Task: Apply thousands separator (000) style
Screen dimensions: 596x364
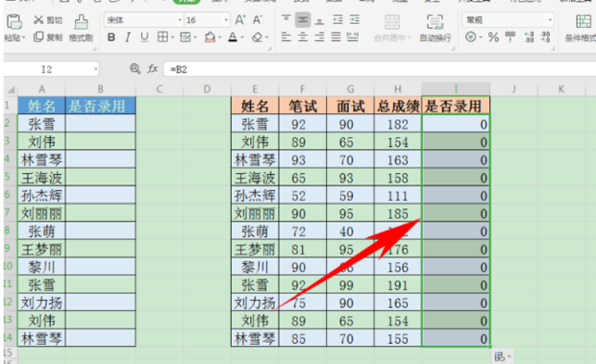Action: click(x=510, y=36)
